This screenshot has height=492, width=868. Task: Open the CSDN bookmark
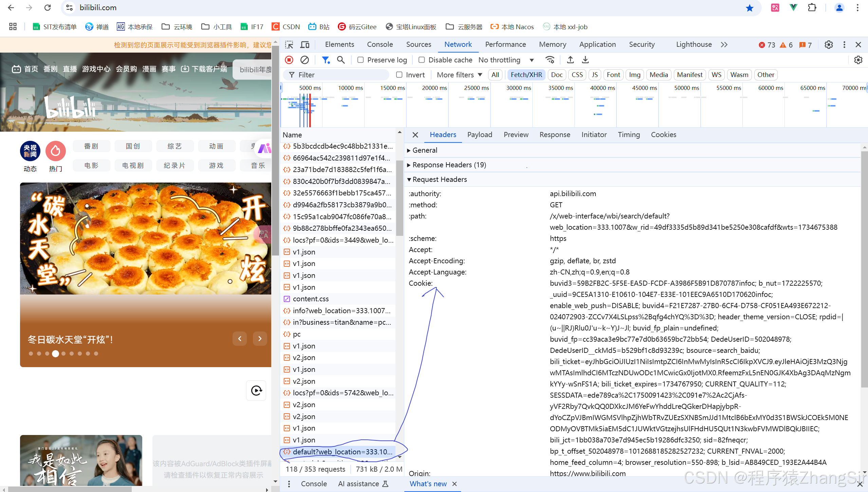coord(285,26)
